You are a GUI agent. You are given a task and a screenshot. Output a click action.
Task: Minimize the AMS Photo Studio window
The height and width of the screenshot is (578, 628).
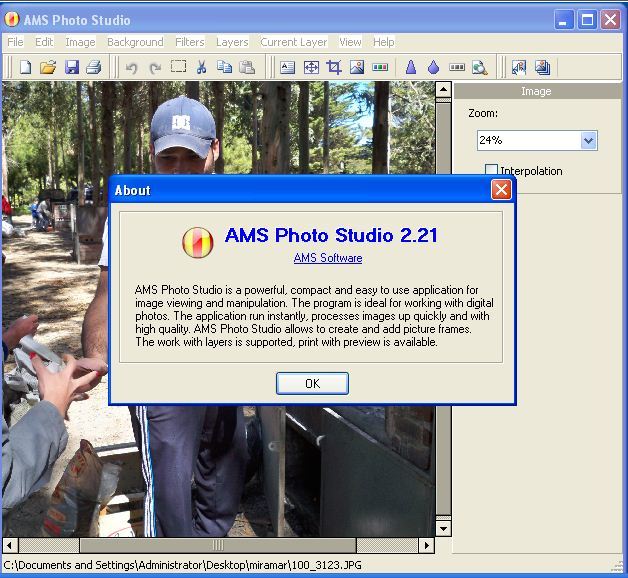[564, 20]
